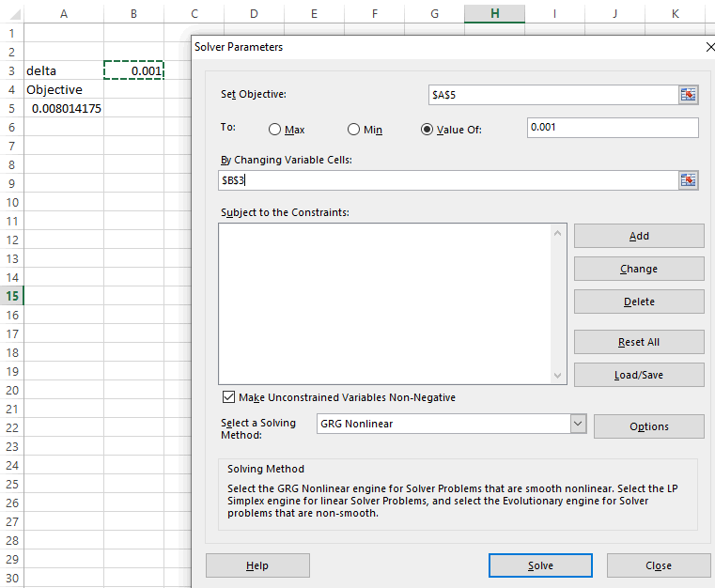Open solver Options
715x588 pixels.
tap(649, 426)
